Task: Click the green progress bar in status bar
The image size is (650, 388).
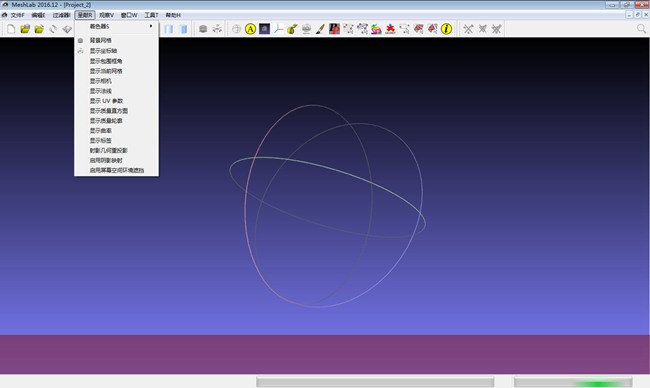Action: tap(573, 382)
